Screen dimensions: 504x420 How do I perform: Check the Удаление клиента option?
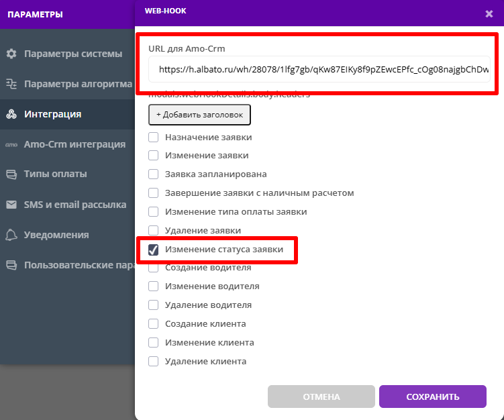coord(154,362)
